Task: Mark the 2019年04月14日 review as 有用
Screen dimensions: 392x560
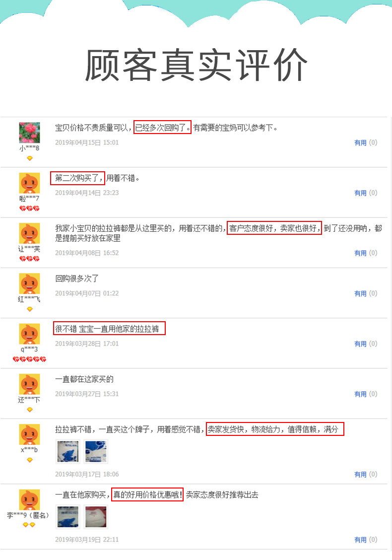Action: (360, 193)
